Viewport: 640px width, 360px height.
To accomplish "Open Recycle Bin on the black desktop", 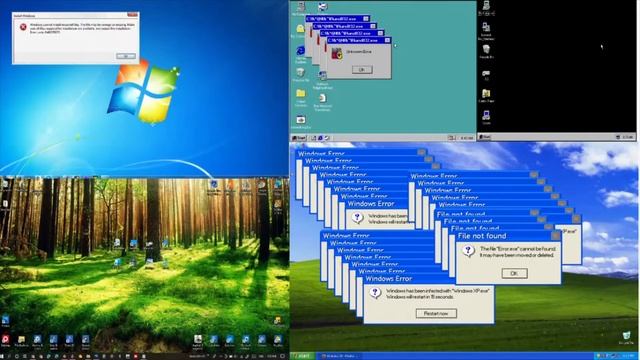I will pyautogui.click(x=486, y=50).
